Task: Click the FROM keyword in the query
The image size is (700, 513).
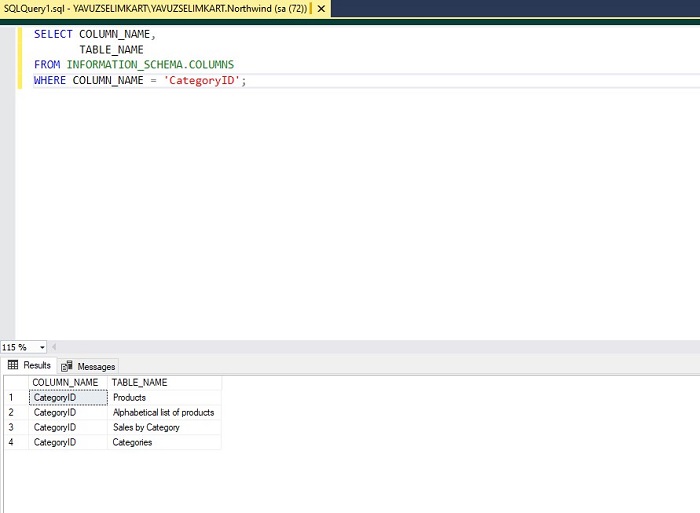Action: point(47,65)
